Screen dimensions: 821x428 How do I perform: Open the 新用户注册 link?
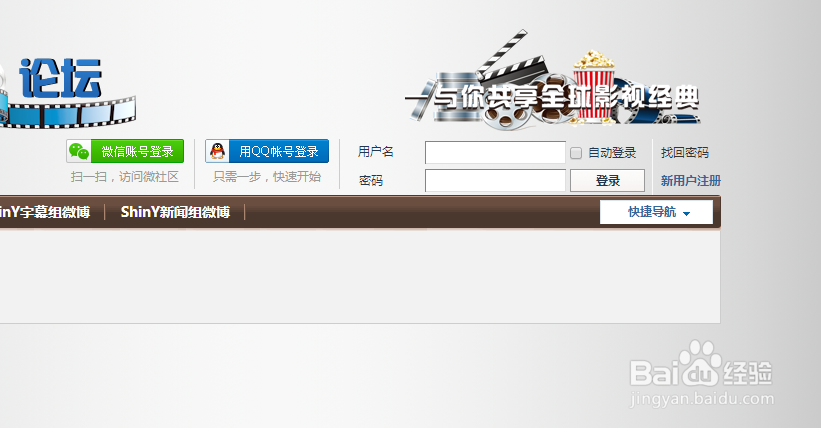point(691,181)
